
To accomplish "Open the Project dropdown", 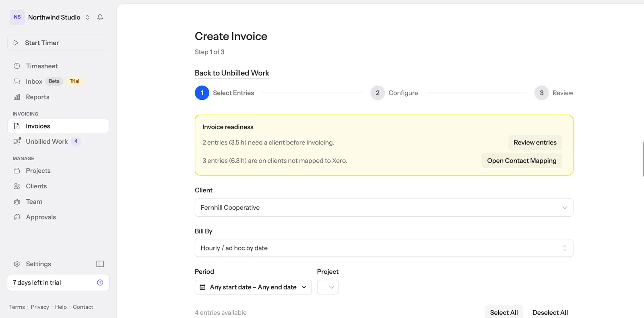I will pos(328,287).
